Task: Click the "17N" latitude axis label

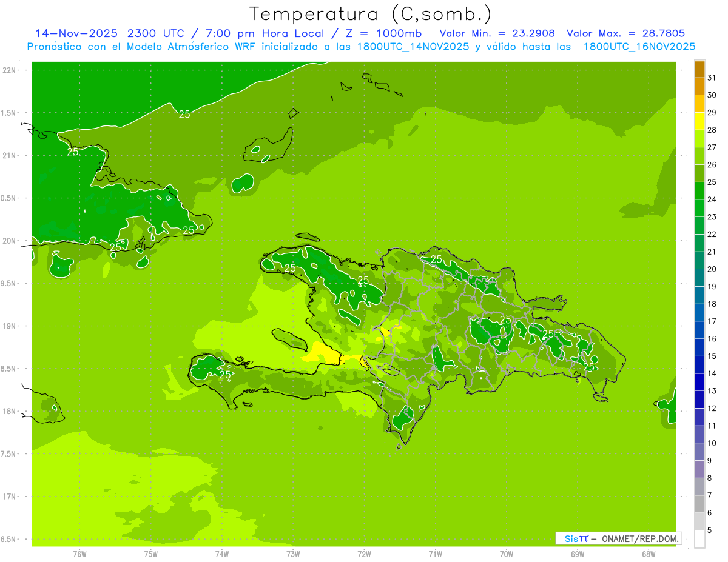Action: [10, 497]
